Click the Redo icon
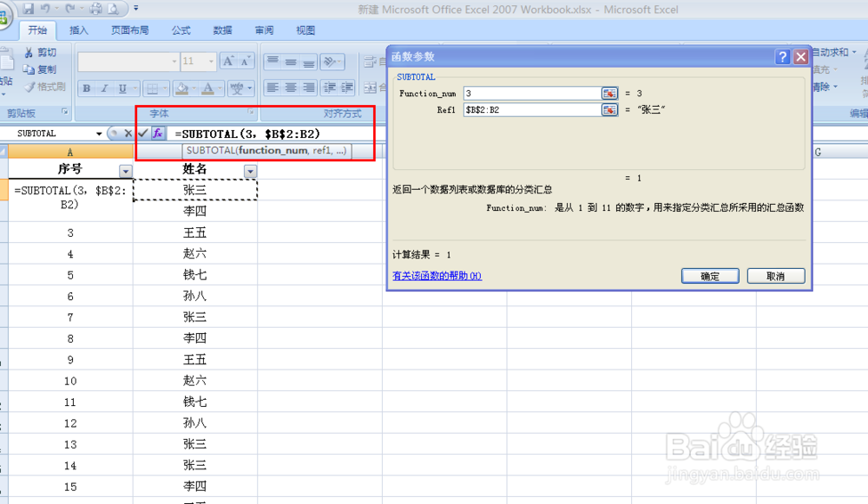 click(70, 9)
